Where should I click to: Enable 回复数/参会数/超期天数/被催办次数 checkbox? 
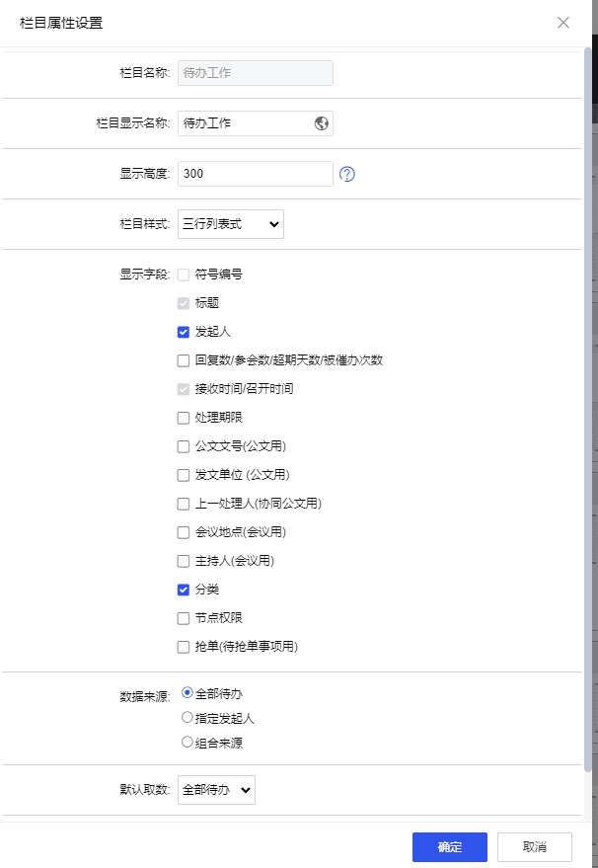pyautogui.click(x=184, y=361)
